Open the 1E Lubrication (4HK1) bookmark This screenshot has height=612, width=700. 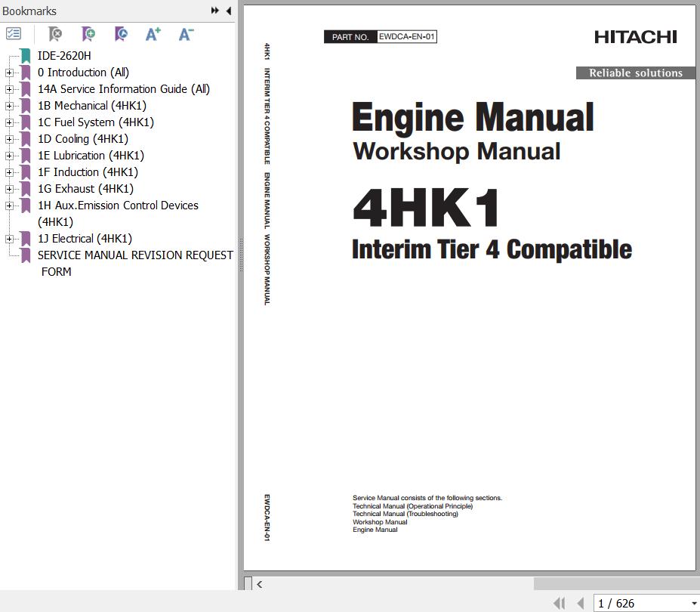pyautogui.click(x=91, y=156)
